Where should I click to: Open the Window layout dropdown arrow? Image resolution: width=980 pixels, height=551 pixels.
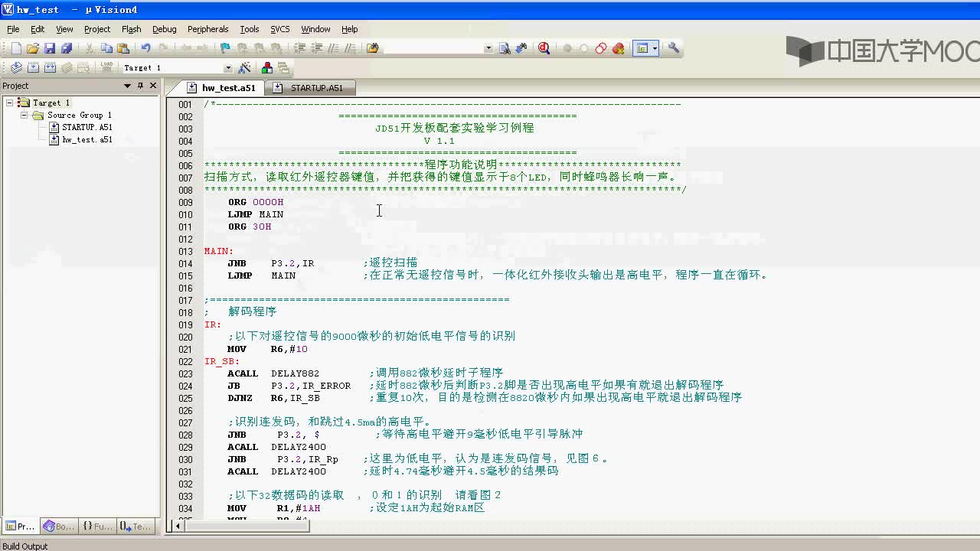[655, 48]
